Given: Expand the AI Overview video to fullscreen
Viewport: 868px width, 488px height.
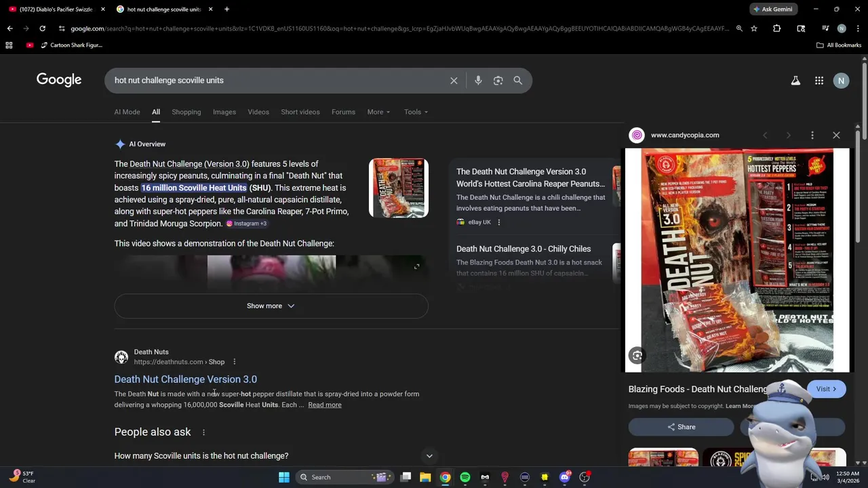Looking at the screenshot, I should [416, 266].
